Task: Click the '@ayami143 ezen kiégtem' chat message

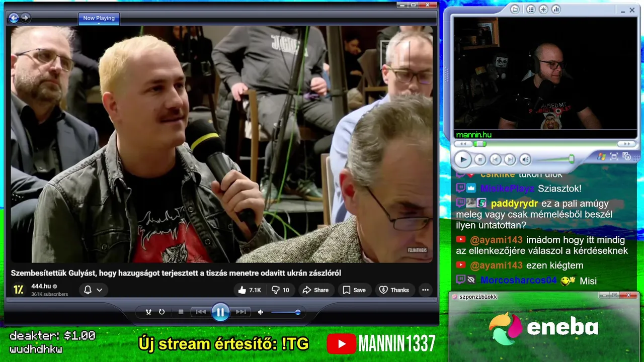Action: click(x=520, y=265)
